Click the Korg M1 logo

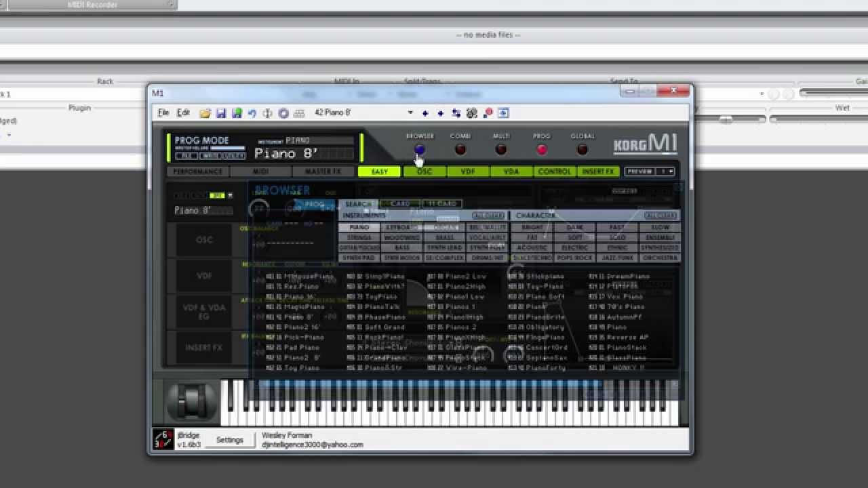pos(645,143)
